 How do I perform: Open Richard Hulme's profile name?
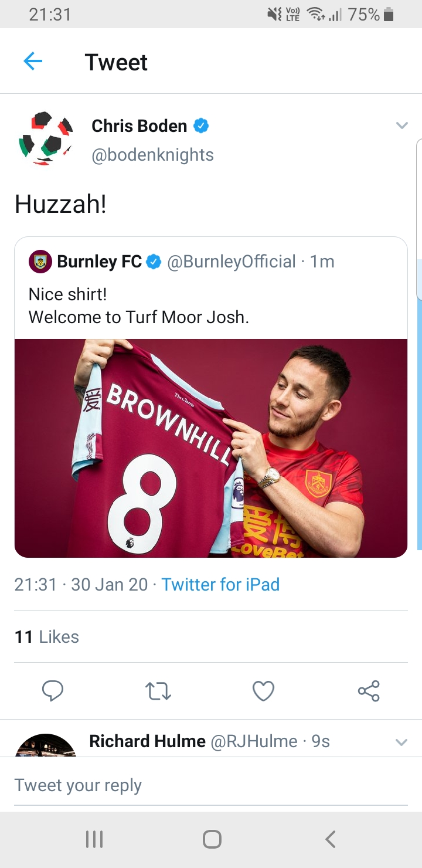(x=147, y=741)
